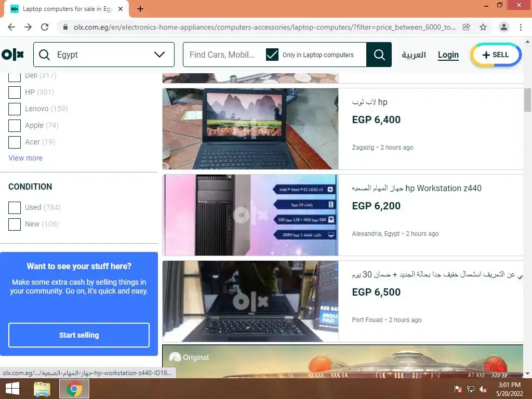Click the scrollbar down arrow

(x=527, y=374)
